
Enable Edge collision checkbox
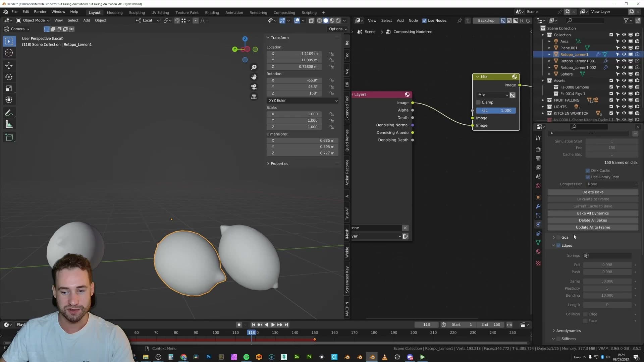pyautogui.click(x=585, y=314)
